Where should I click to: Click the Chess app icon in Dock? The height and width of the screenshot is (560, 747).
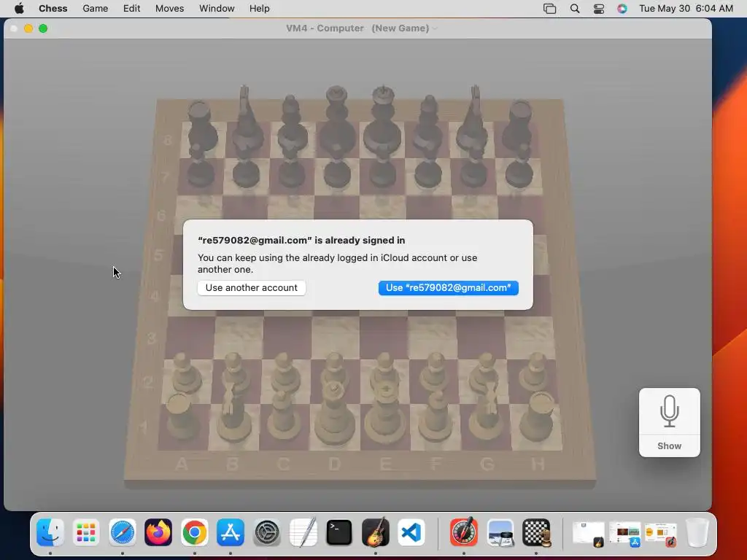pyautogui.click(x=536, y=532)
